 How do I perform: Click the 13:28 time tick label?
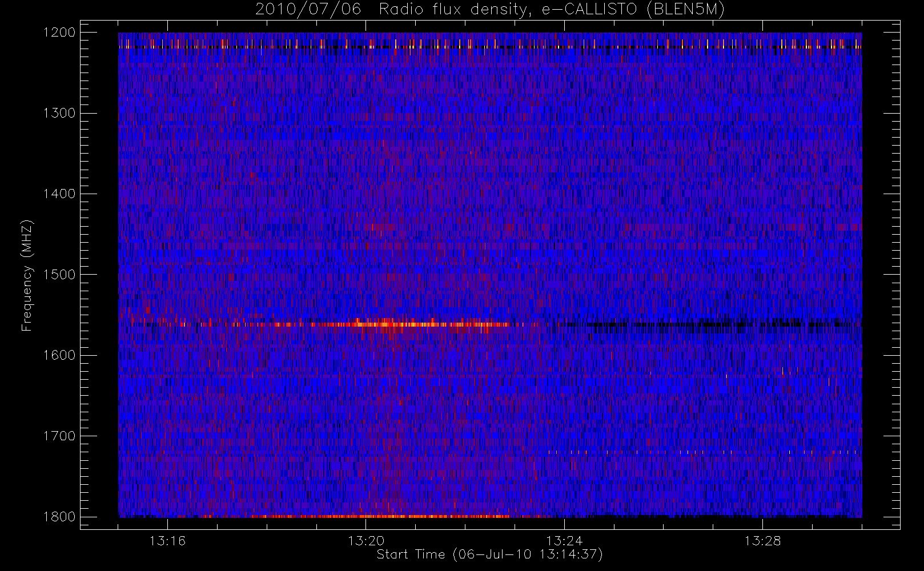click(x=762, y=540)
